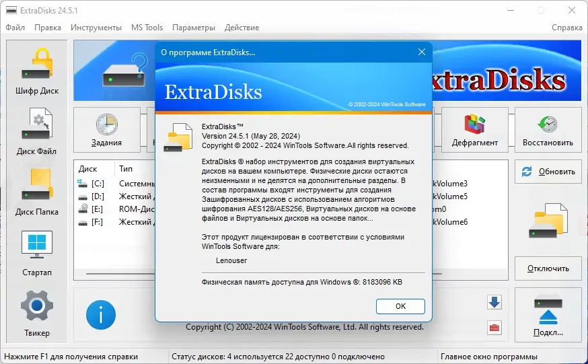
Task: Open the Действие menu
Action: coord(242,28)
